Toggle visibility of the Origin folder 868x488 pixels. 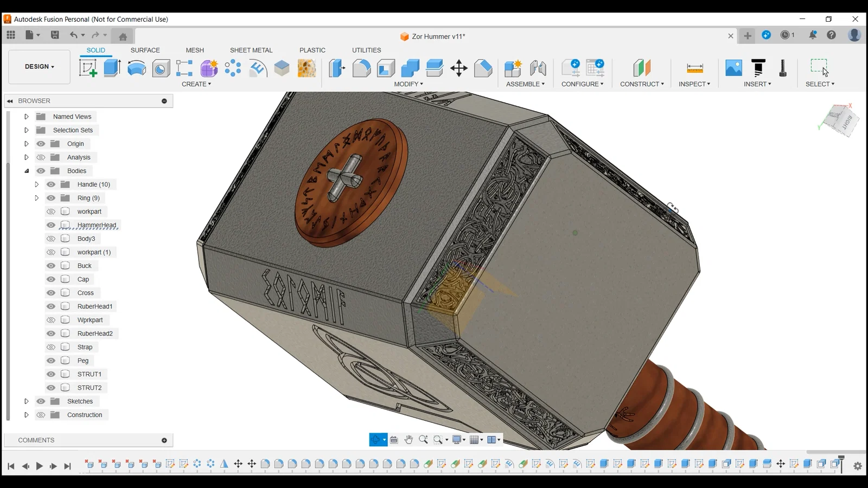click(x=41, y=144)
